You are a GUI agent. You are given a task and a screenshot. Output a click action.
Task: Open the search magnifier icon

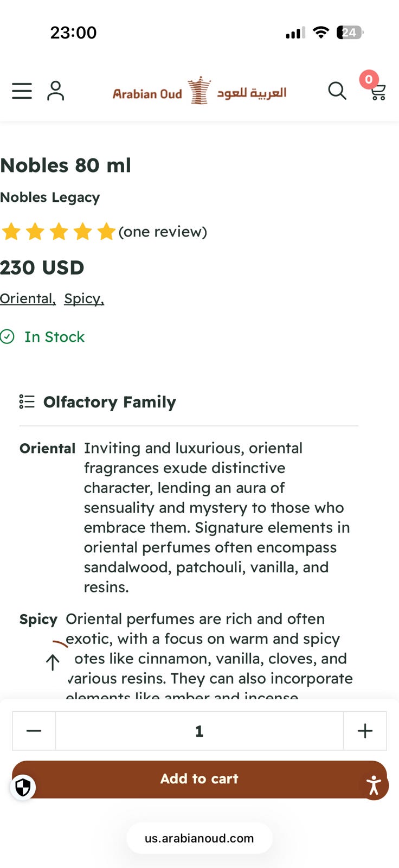click(337, 91)
